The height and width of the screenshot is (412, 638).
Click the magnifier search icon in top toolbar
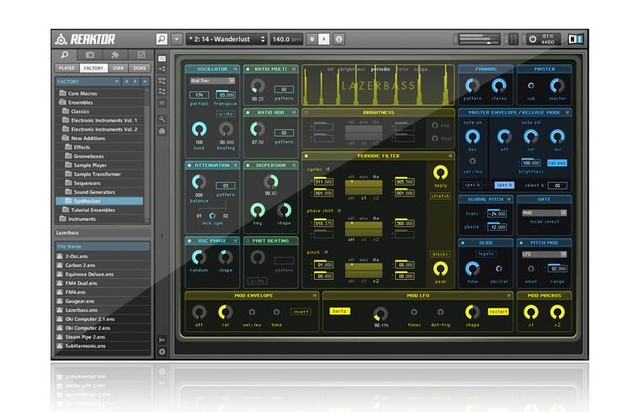point(162,39)
